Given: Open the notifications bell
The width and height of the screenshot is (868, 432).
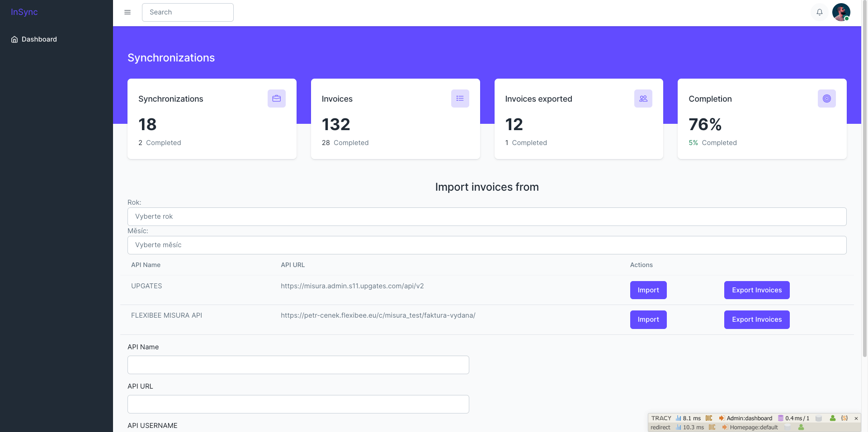Looking at the screenshot, I should point(819,12).
